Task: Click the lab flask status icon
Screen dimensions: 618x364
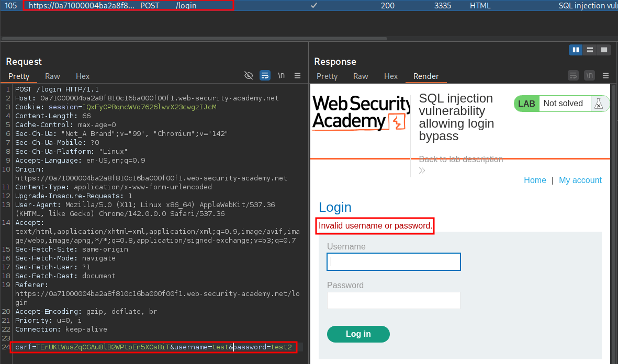Action: (599, 104)
